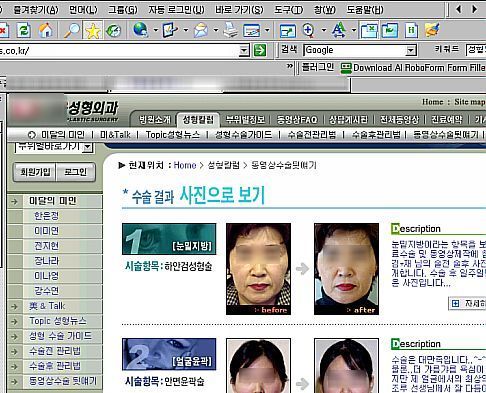Screen dimensions: 486x393
Task: Open the Topic성형뉴스 submenu link
Action: coord(173,135)
